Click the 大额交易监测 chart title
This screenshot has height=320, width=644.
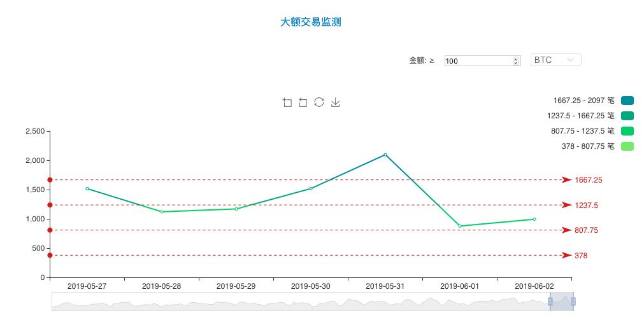tap(311, 22)
